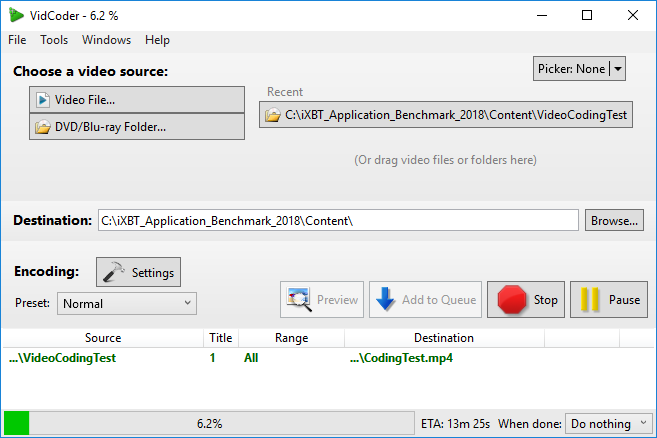657x438 pixels.
Task: Open the Windows menu
Action: [x=106, y=40]
